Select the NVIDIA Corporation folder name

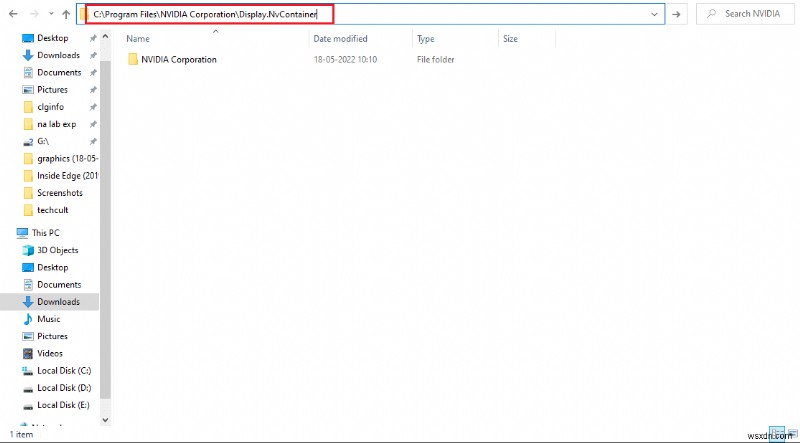(179, 60)
